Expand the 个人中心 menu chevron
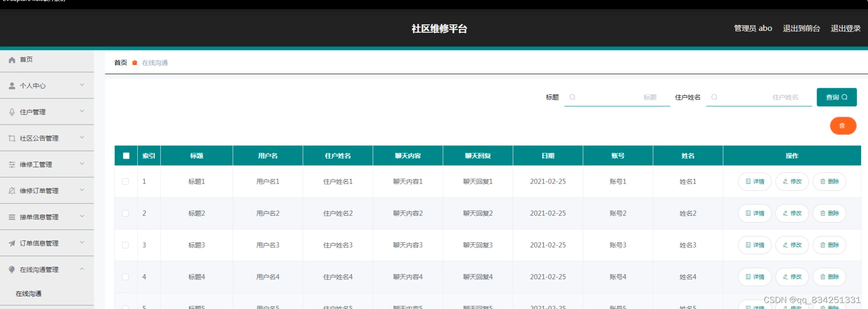 point(82,85)
